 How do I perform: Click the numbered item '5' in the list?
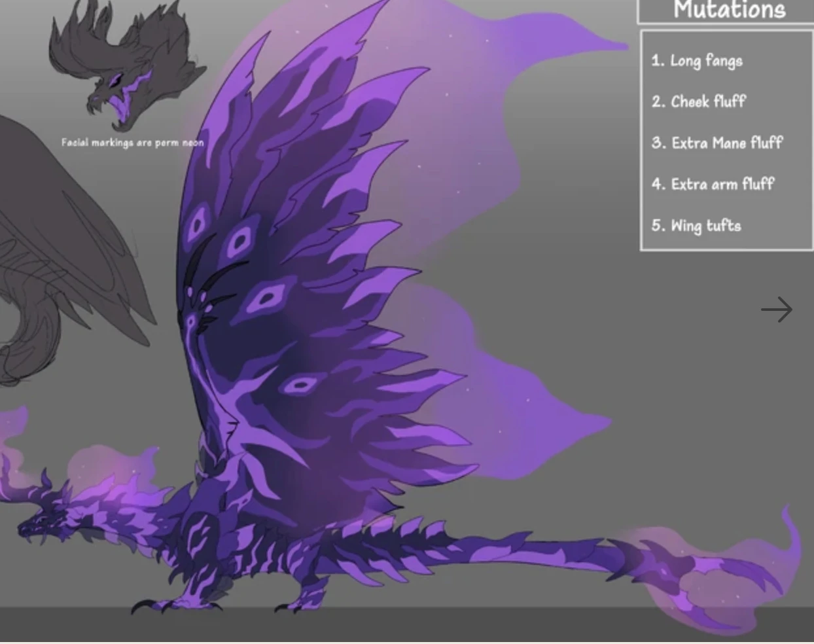656,225
